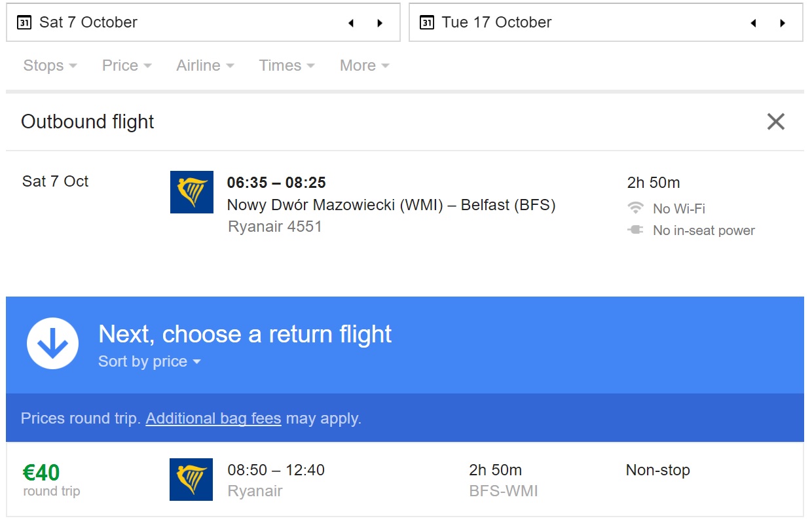The image size is (812, 527).
Task: Change sorting via Sort by price
Action: 149,361
